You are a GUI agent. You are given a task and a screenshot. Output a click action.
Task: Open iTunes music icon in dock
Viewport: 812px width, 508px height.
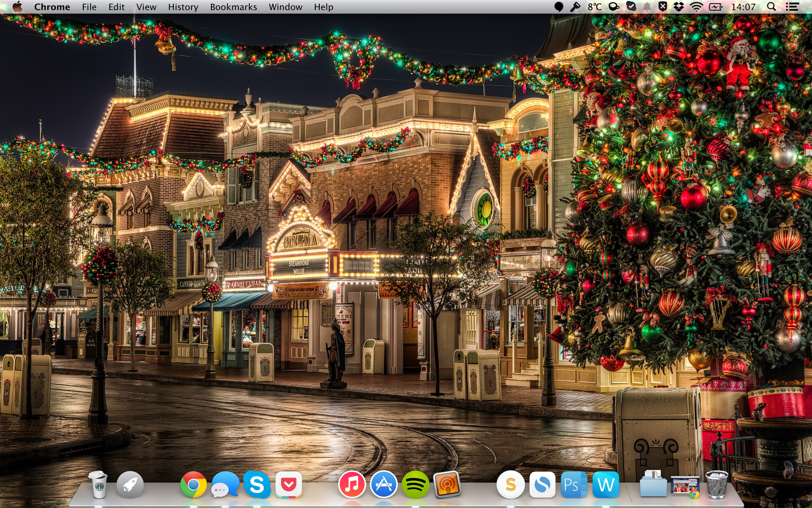point(352,485)
